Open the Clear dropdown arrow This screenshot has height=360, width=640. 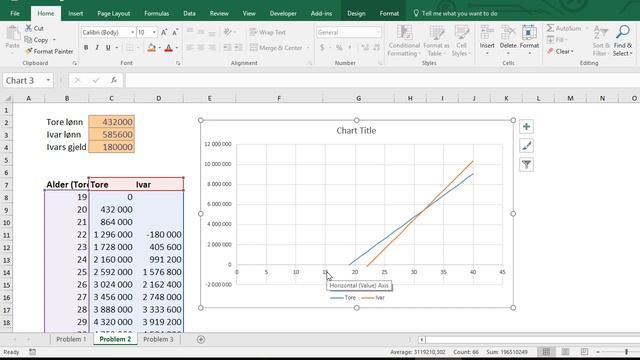[x=572, y=51]
